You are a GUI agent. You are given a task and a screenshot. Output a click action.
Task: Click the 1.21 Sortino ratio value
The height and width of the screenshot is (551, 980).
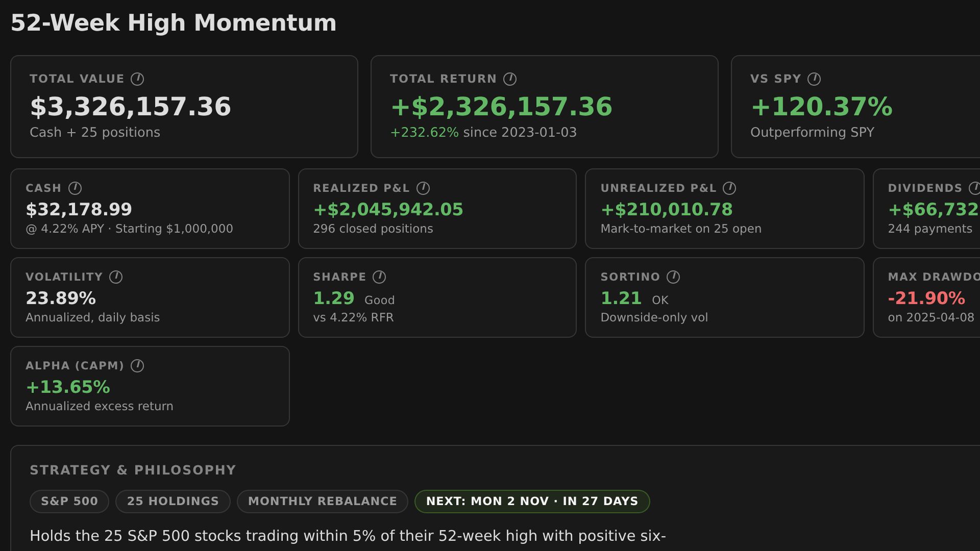click(x=621, y=298)
